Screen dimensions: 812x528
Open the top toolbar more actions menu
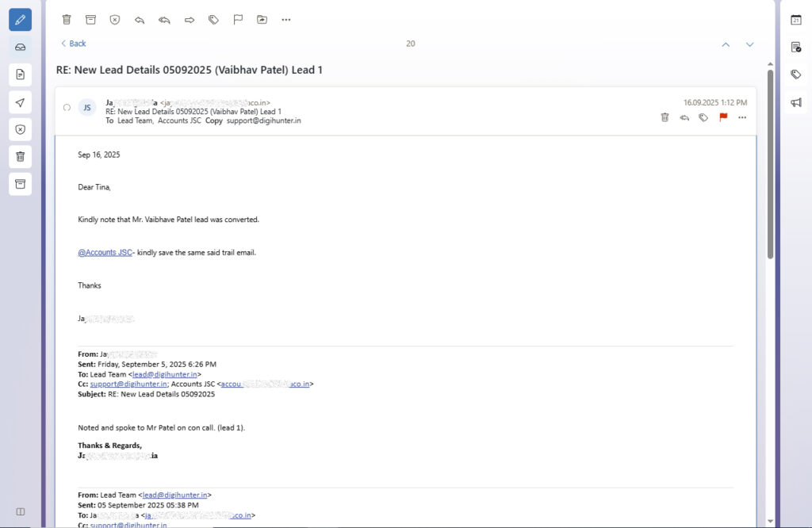[x=286, y=20]
